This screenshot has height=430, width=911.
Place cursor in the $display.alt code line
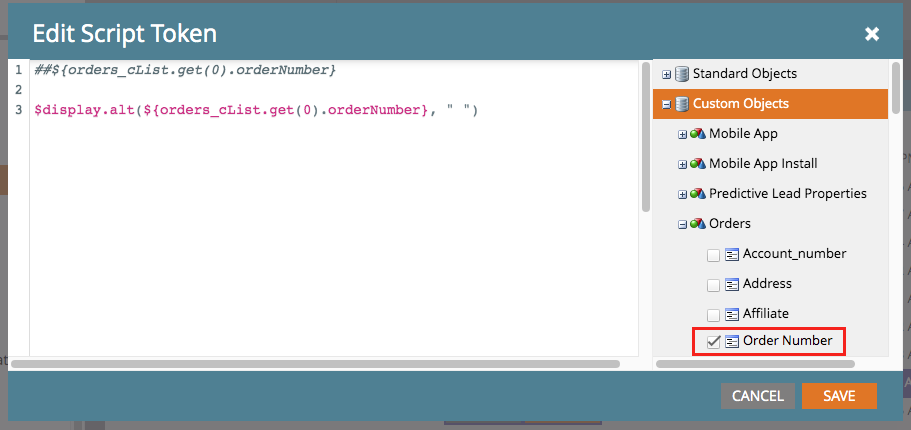point(256,110)
